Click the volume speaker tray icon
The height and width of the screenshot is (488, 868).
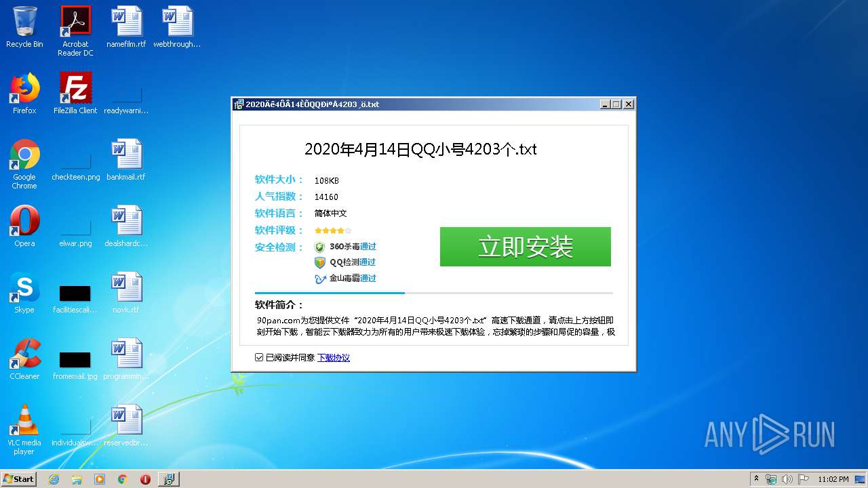(x=787, y=479)
